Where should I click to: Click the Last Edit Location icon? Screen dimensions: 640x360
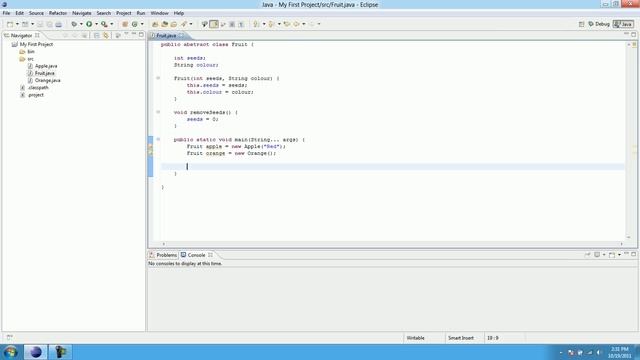(287, 24)
